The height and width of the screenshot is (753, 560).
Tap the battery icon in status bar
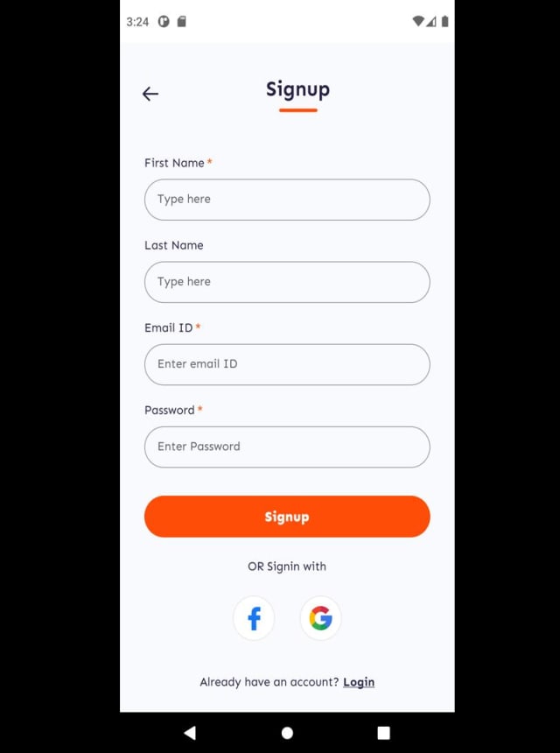coord(444,21)
